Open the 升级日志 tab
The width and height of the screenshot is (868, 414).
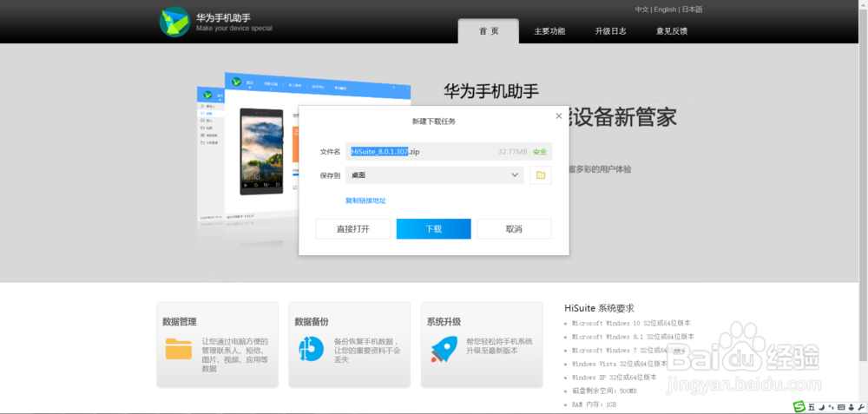click(610, 31)
